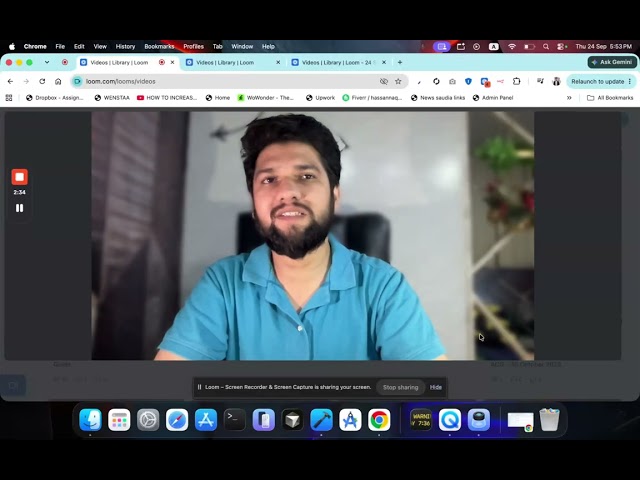The image size is (640, 480).
Task: Open the Fiverr / hassannaq... bookmark
Action: [x=372, y=98]
